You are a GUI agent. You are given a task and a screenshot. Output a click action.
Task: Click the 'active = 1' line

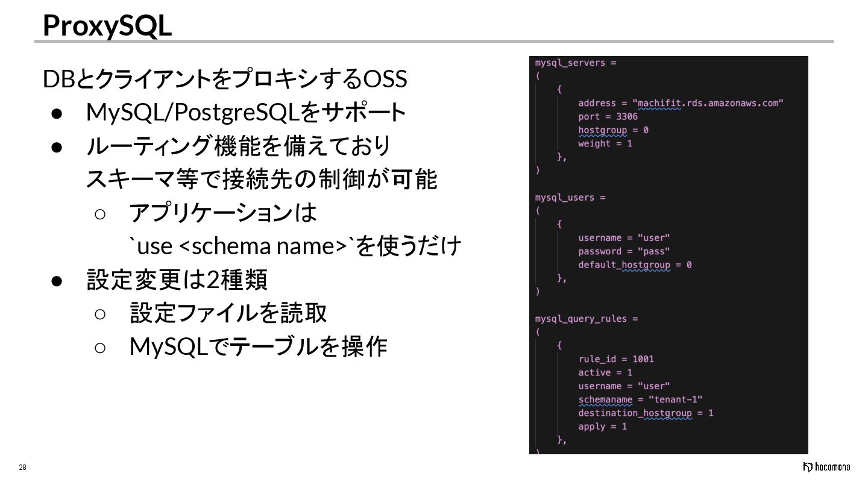click(605, 372)
